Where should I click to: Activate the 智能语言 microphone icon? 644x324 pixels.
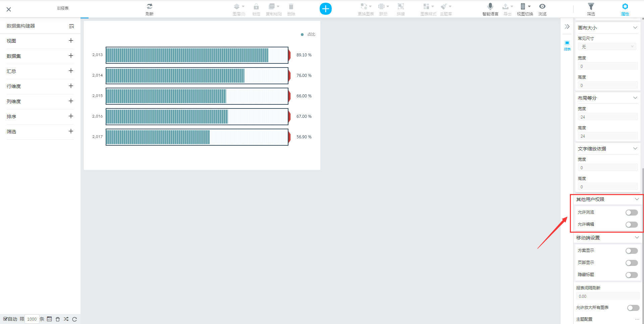490,6
